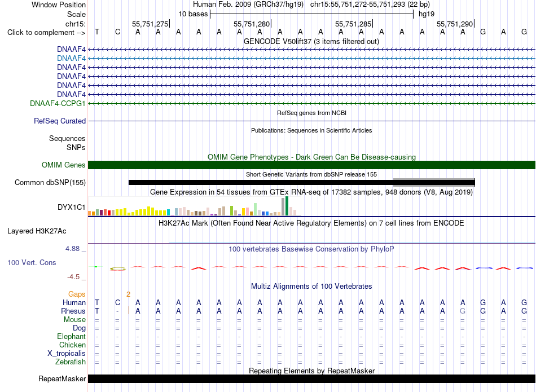Viewport: 536px width, 392px height.
Task: Click the gray G in Rhesus row
Action: pyautogui.click(x=463, y=311)
